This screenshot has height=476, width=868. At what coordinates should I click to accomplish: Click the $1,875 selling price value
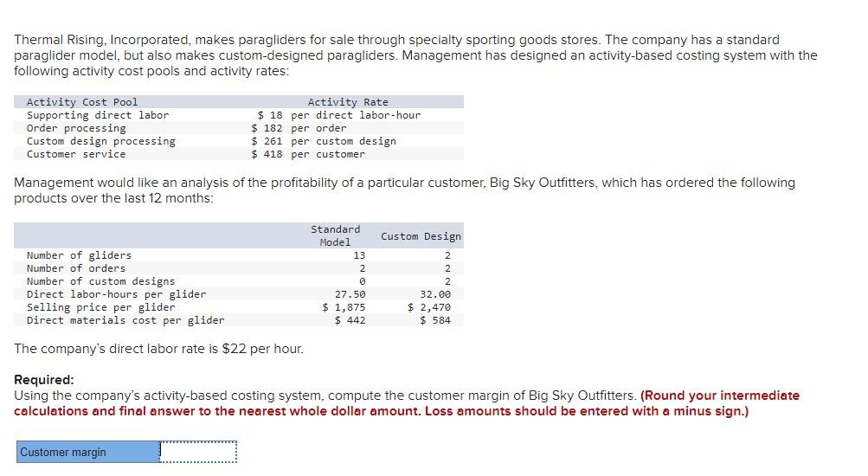pyautogui.click(x=344, y=307)
